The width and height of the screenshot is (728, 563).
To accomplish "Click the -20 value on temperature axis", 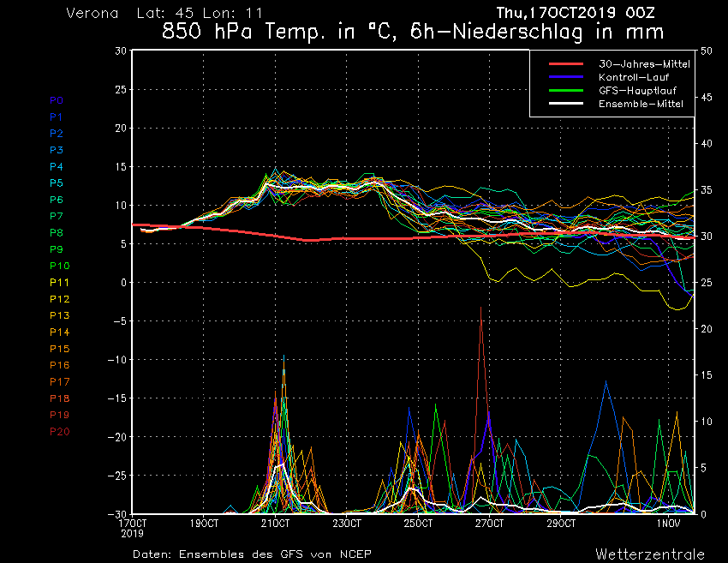I will (117, 437).
